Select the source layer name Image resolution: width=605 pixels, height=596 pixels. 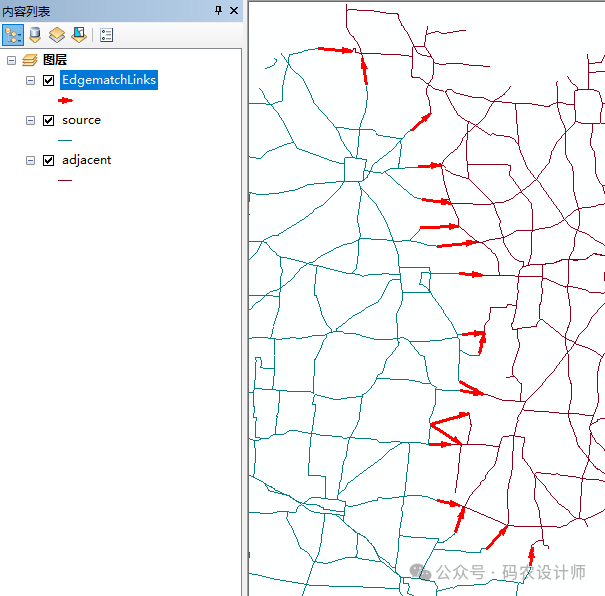coord(81,120)
